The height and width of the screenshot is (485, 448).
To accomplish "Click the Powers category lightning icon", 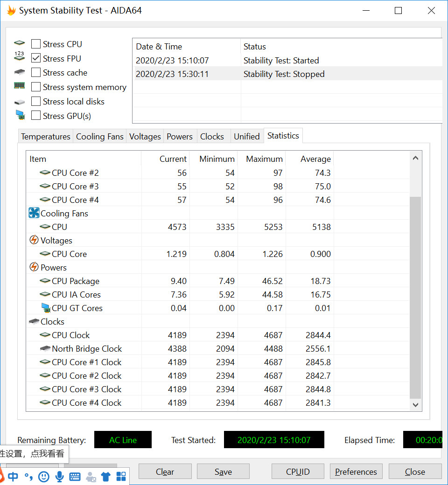I will tap(34, 267).
